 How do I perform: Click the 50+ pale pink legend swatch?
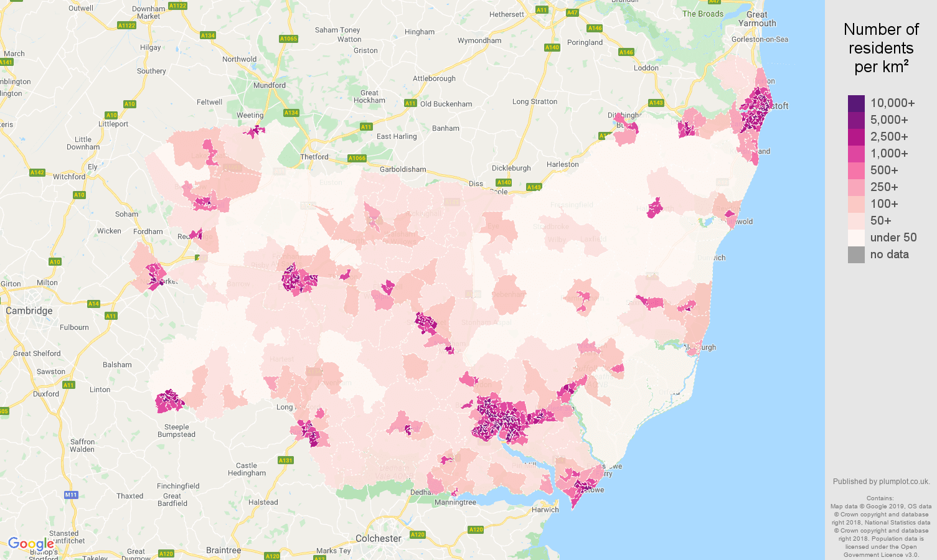[856, 221]
